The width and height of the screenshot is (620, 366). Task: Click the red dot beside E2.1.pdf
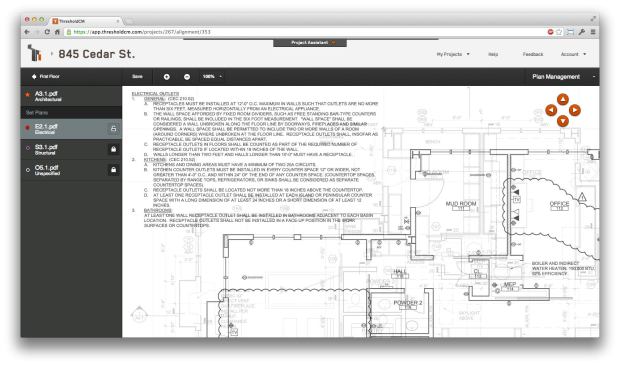(28, 128)
